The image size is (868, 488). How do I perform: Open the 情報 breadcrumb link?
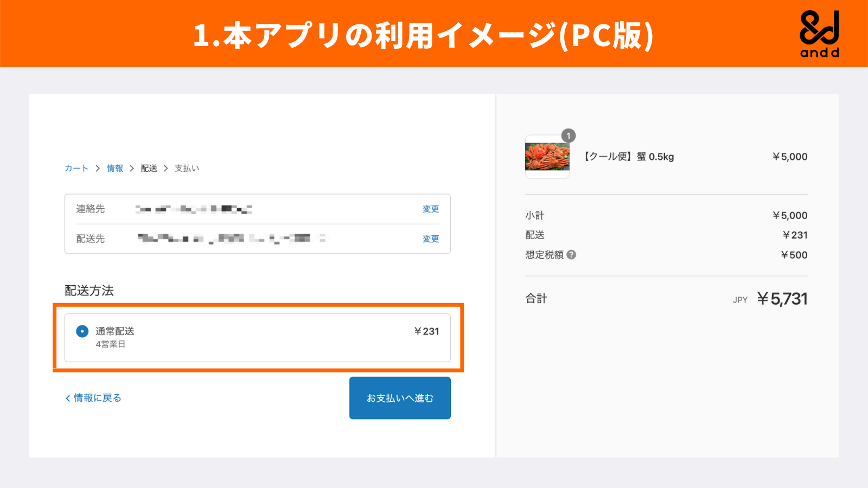click(115, 169)
